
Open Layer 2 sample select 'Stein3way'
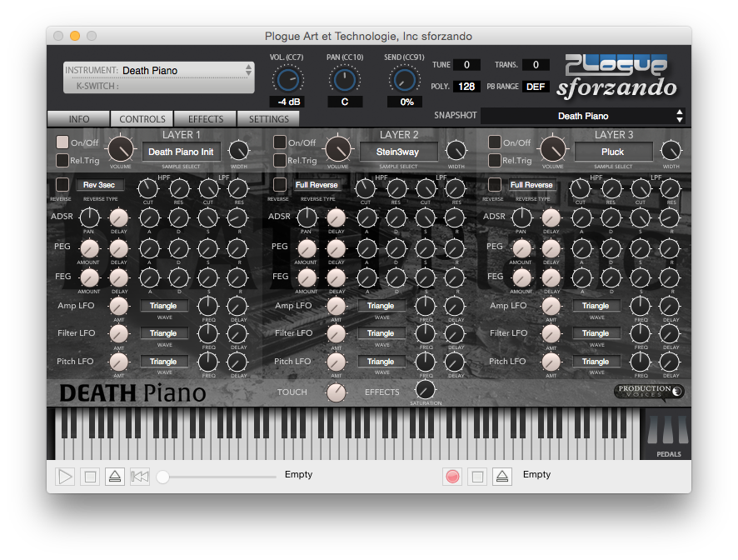point(398,152)
